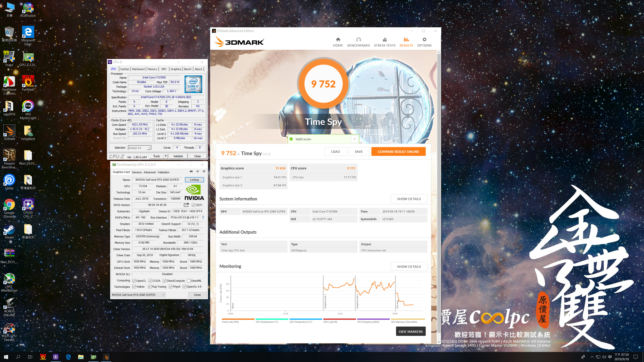Switch to the GPU-Z Sensors tab
Viewport: 644px width, 362px height.
(137, 172)
